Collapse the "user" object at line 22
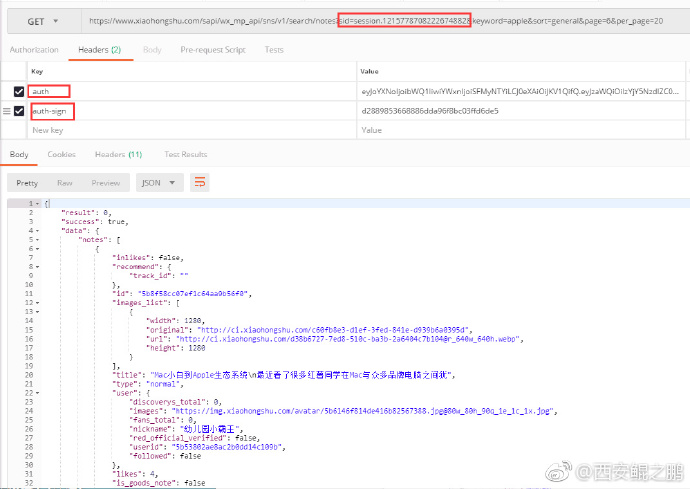Screen dimensions: 690x489 (x=37, y=393)
